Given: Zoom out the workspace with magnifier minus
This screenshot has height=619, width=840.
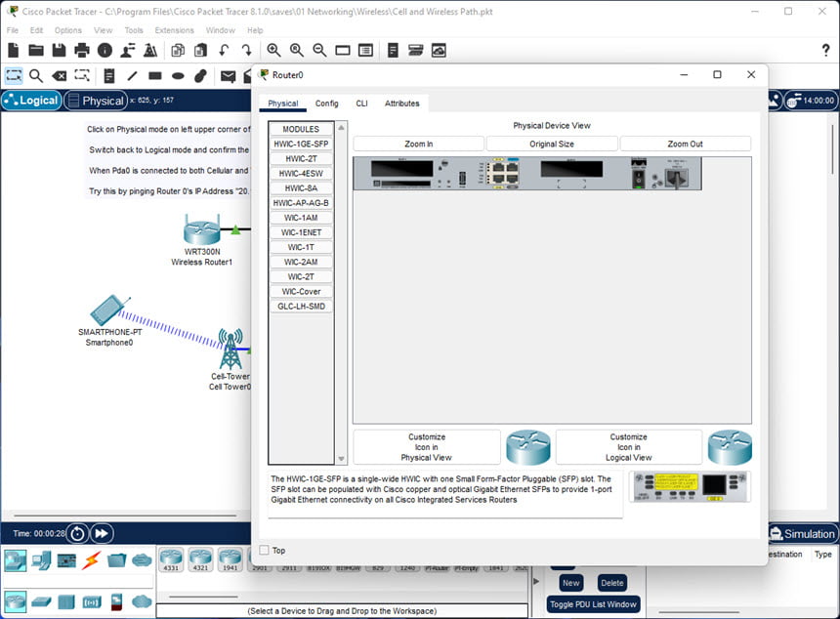Looking at the screenshot, I should click(319, 51).
